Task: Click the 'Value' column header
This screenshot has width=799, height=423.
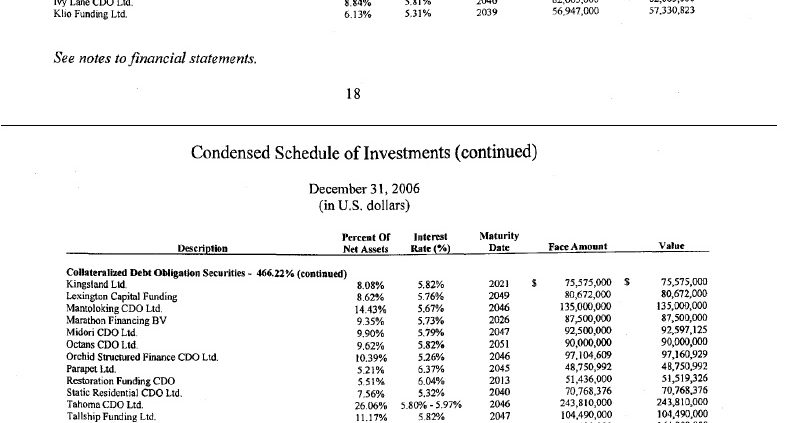Action: 672,246
